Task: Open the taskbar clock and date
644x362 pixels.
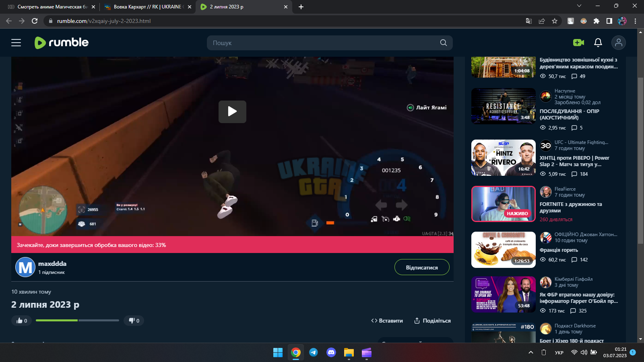Action: click(x=615, y=352)
